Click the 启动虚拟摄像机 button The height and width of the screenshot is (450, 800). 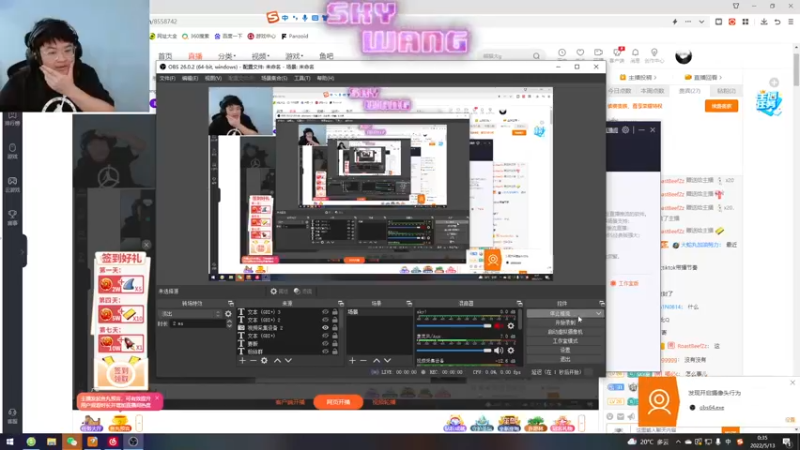565,332
